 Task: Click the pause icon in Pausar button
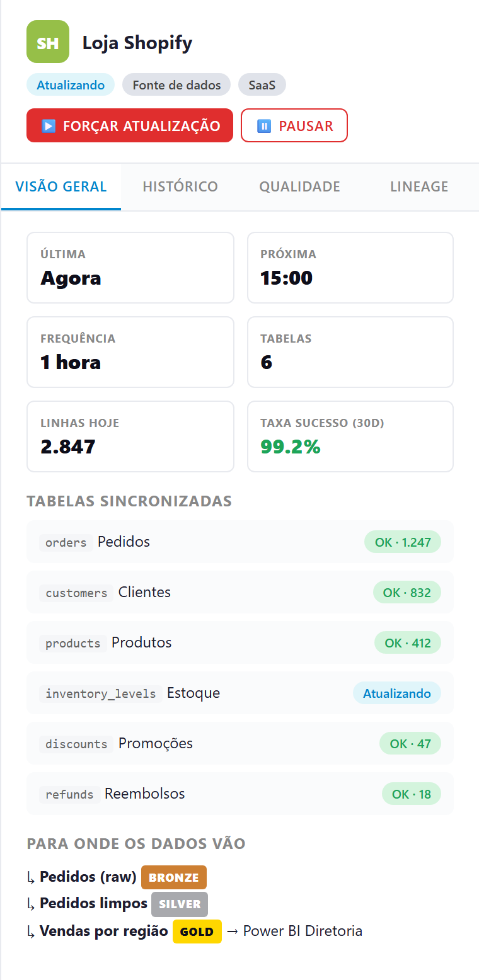pyautogui.click(x=264, y=126)
